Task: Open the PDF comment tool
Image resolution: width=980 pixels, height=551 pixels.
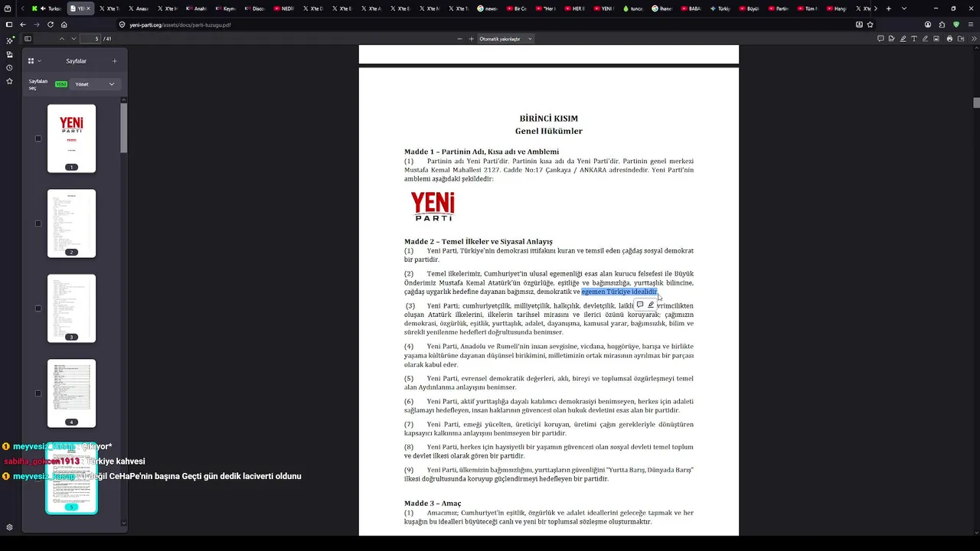Action: [880, 38]
